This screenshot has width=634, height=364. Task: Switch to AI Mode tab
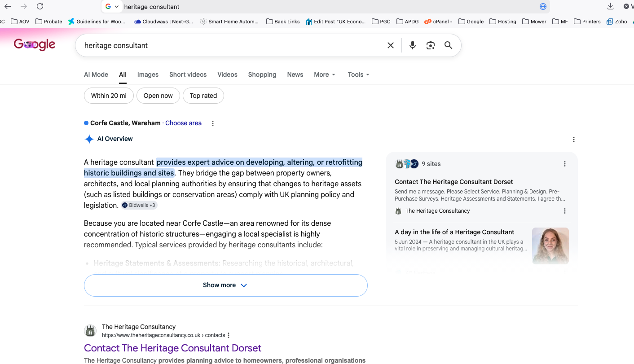pos(96,75)
